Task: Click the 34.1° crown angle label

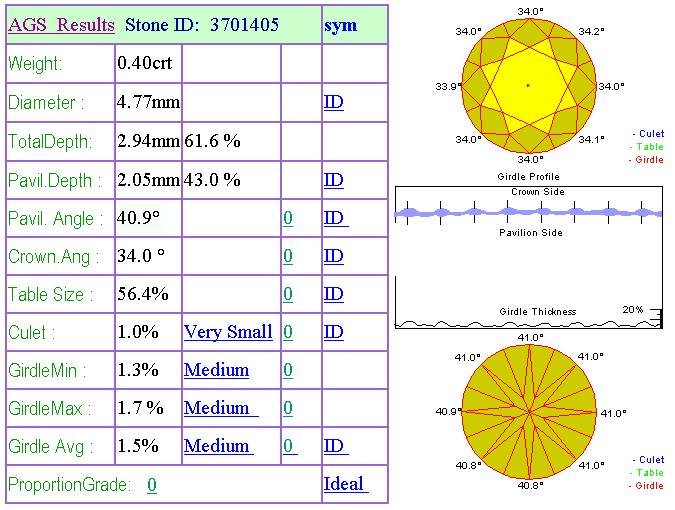Action: [x=591, y=139]
